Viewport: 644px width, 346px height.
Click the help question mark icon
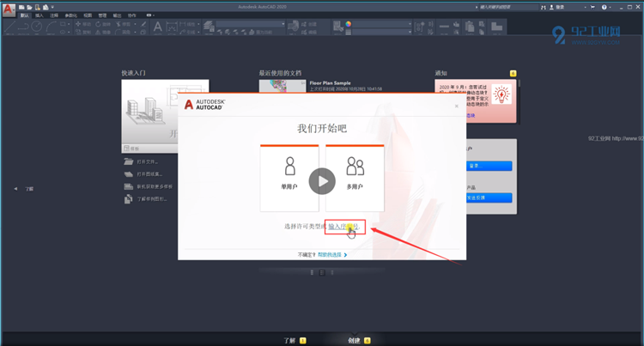tap(605, 7)
